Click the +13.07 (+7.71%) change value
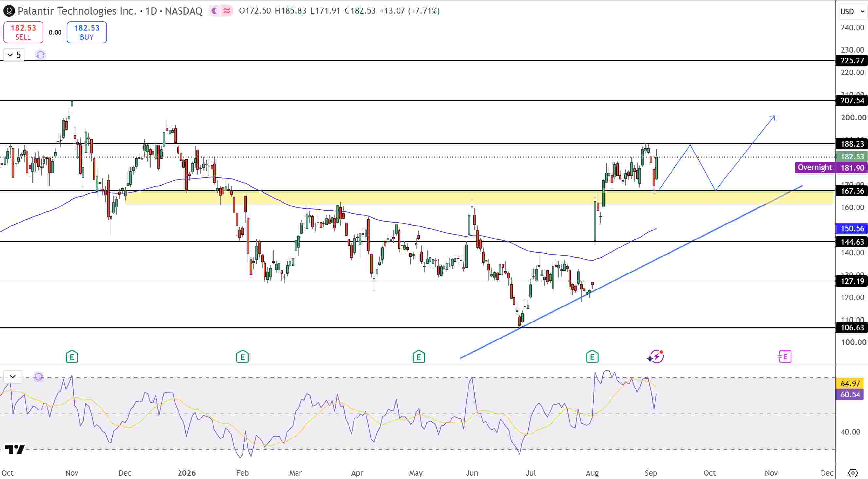 [409, 11]
